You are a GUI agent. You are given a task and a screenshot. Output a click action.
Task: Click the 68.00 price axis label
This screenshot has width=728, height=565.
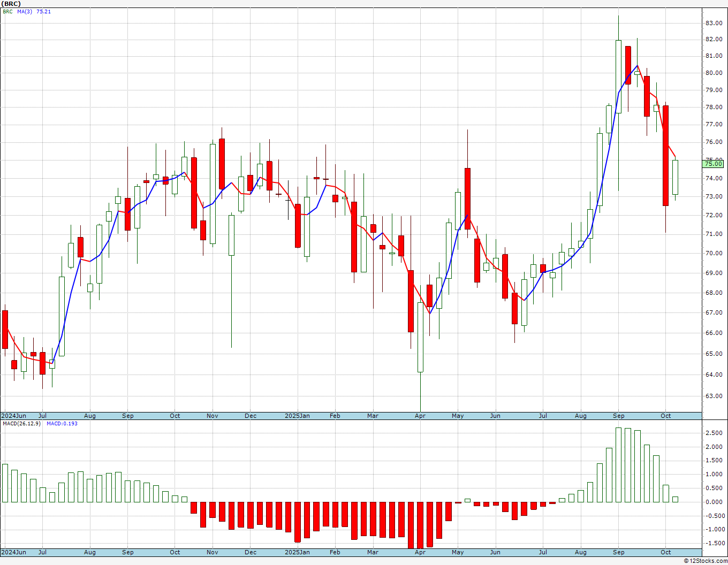714,293
